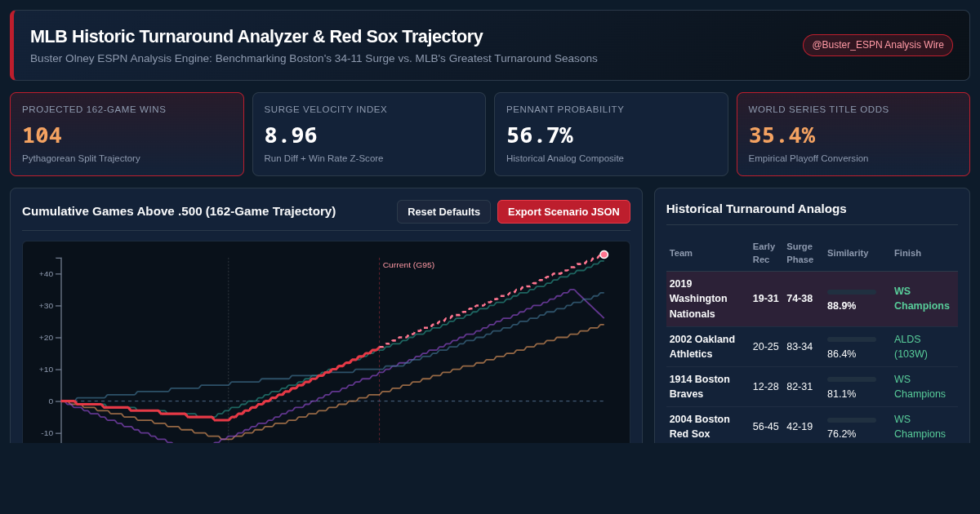The image size is (980, 514).
Task: Select the 1914 Boston Braves row
Action: [812, 387]
